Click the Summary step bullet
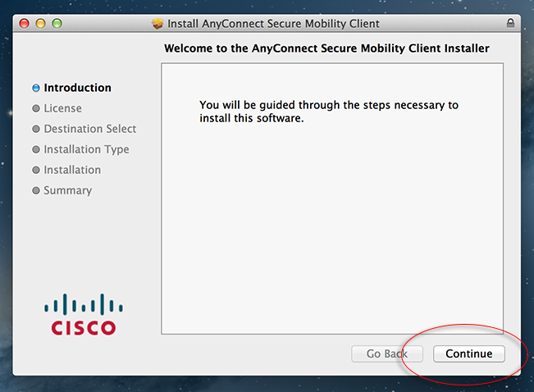The height and width of the screenshot is (392, 534). coord(36,190)
